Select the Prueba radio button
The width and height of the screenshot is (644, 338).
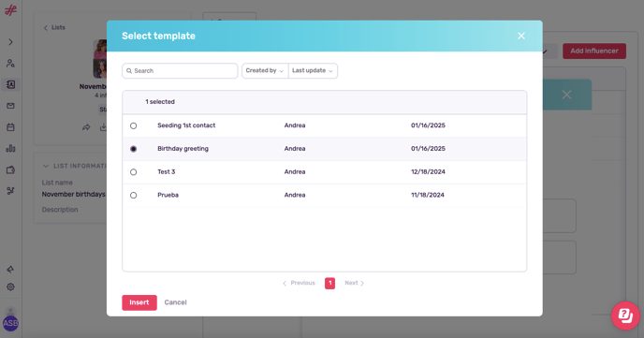(134, 195)
